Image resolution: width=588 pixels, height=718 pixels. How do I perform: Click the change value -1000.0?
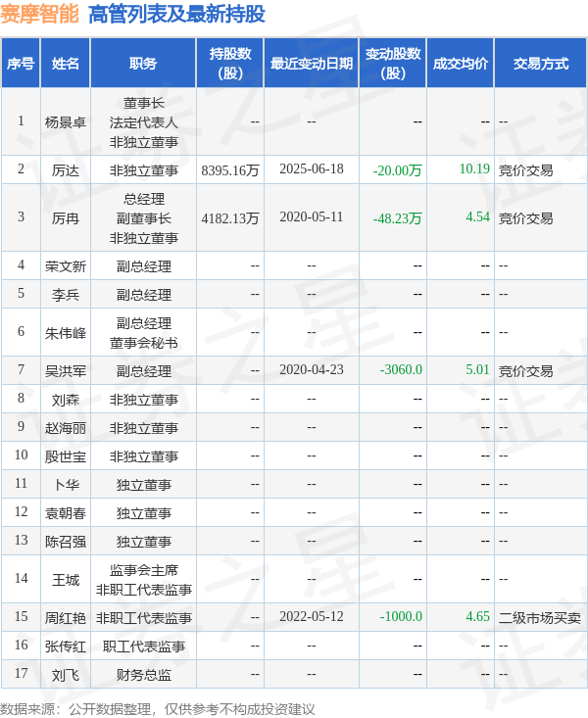401,616
